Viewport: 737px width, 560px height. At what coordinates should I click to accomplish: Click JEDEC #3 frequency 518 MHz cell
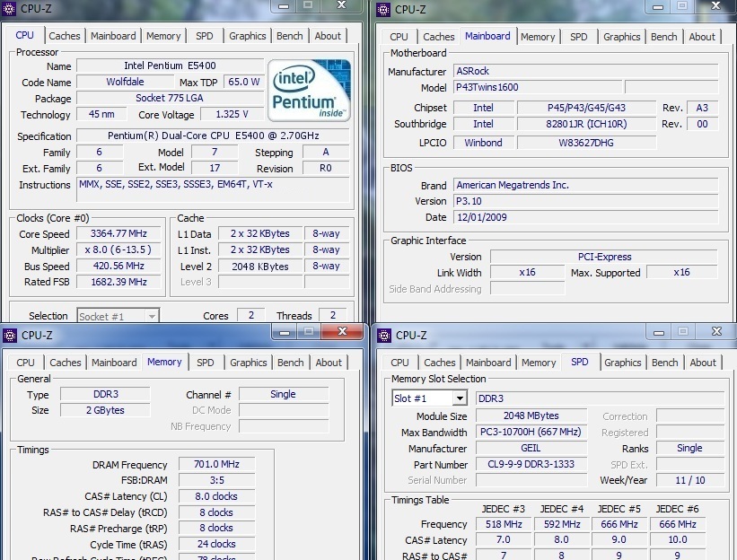504,524
